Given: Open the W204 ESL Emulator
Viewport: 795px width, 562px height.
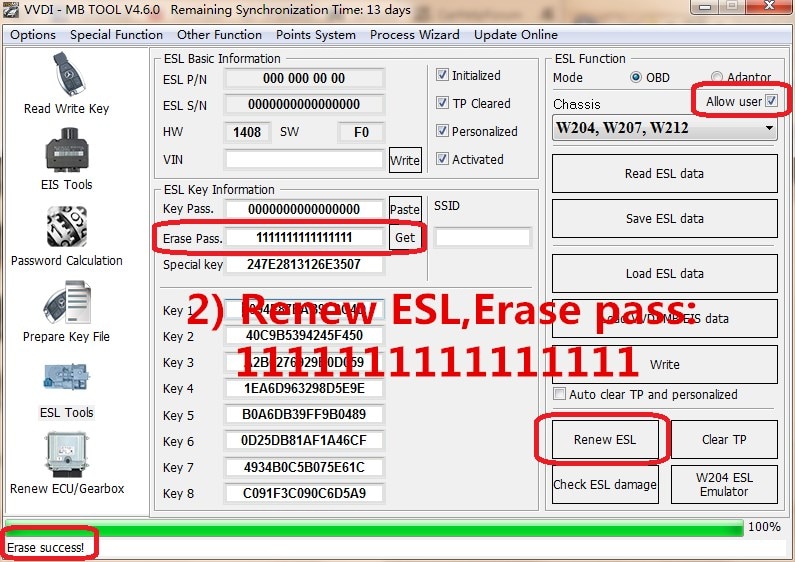Looking at the screenshot, I should click(723, 485).
